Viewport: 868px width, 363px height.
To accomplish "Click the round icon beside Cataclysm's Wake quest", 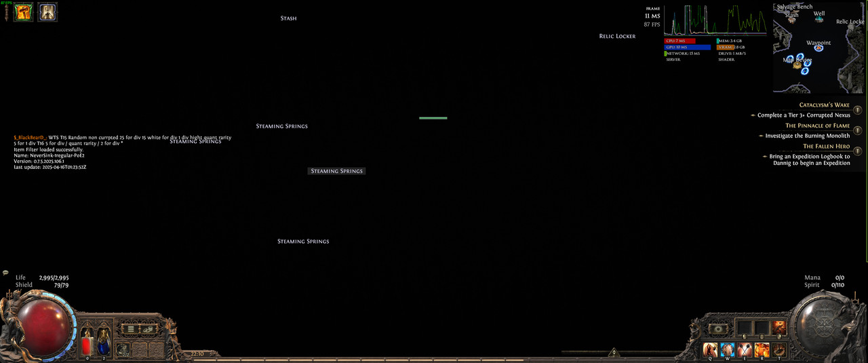I will (858, 110).
